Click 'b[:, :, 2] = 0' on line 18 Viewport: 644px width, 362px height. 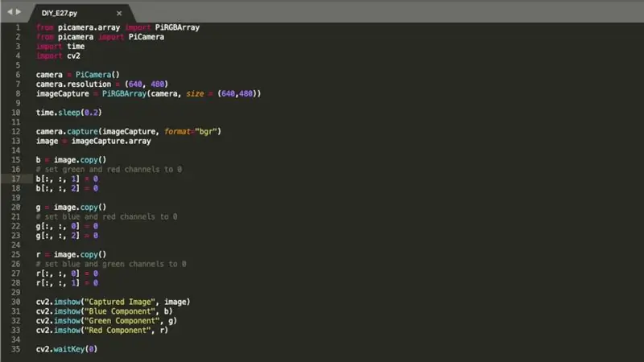tap(67, 188)
